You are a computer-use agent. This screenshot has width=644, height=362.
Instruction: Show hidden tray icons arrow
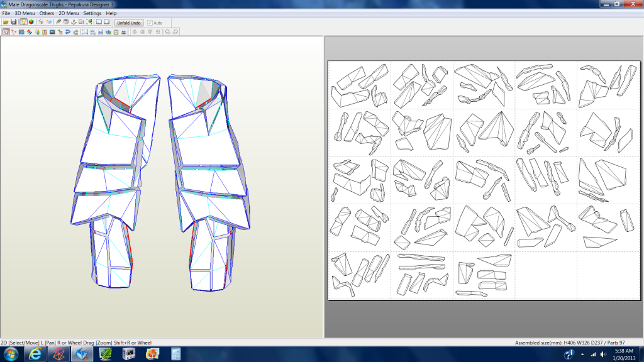(582, 354)
